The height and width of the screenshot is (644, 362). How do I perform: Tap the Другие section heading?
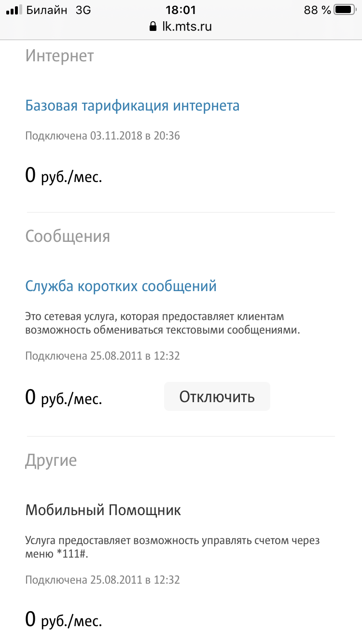tap(51, 461)
